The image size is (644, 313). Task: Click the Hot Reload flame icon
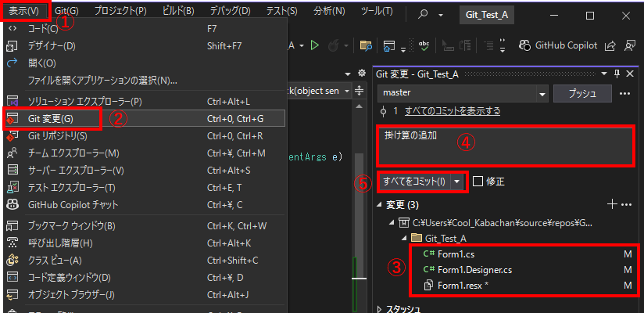(x=333, y=45)
